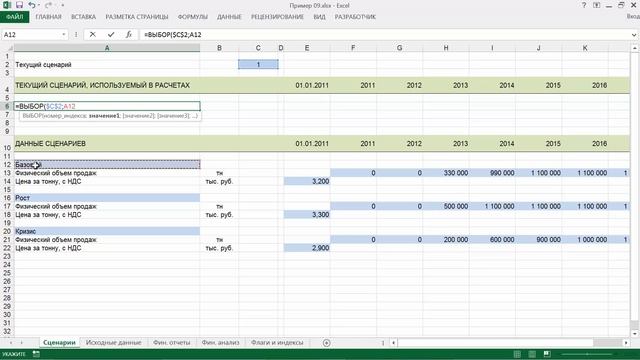Click horizontal scrollbar left arrow

393,343
